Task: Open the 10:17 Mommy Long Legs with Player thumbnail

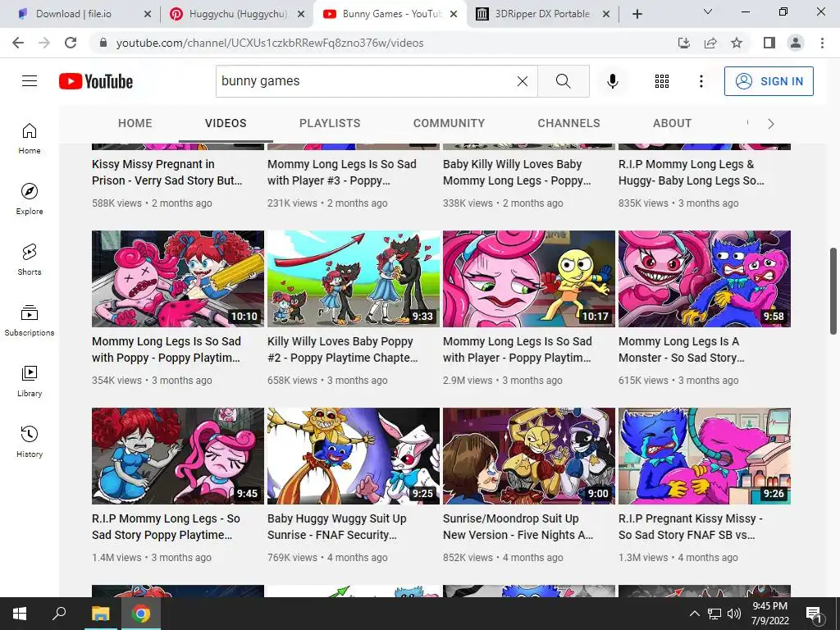Action: [529, 279]
